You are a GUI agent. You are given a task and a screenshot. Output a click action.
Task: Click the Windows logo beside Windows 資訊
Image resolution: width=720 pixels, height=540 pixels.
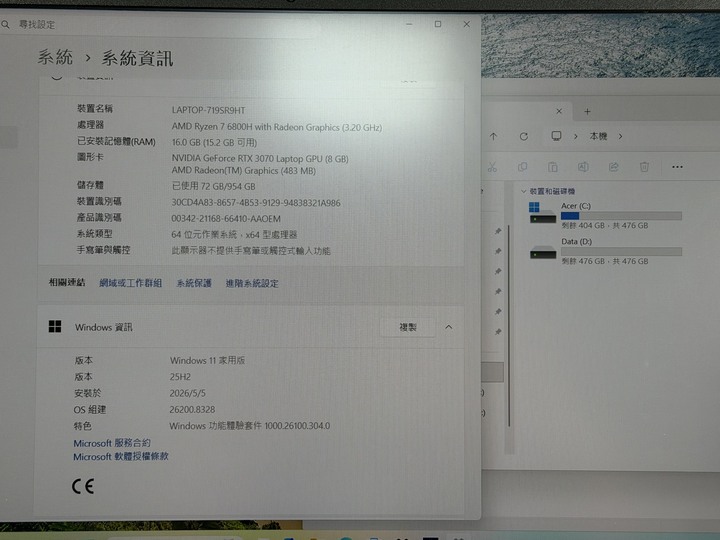[55, 326]
